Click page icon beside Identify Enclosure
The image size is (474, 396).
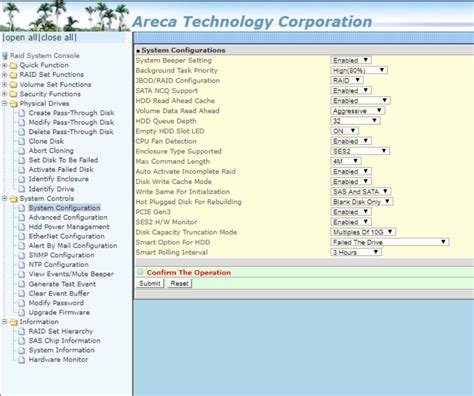coord(22,179)
